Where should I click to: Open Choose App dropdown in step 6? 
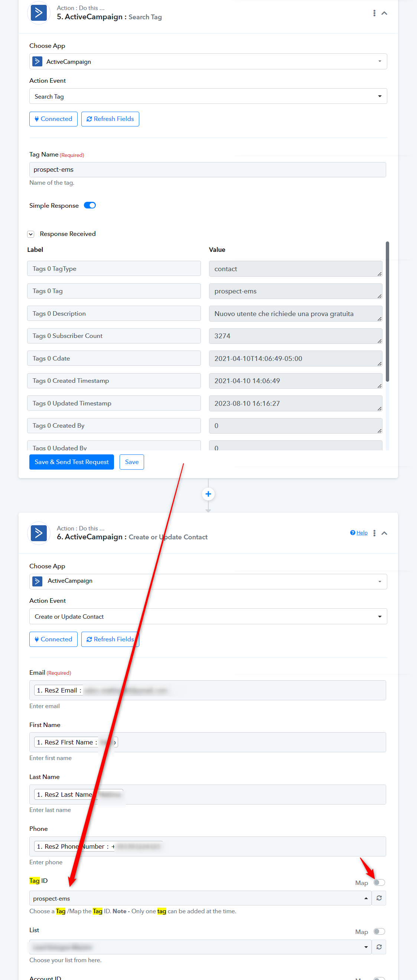tap(208, 581)
